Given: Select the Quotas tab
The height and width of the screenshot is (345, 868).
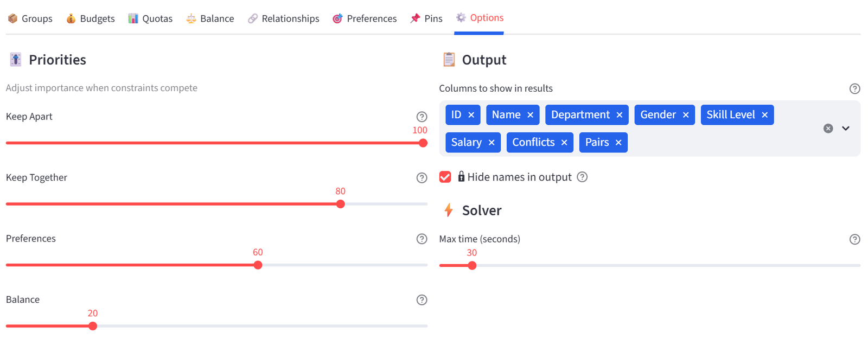Looking at the screenshot, I should point(150,18).
